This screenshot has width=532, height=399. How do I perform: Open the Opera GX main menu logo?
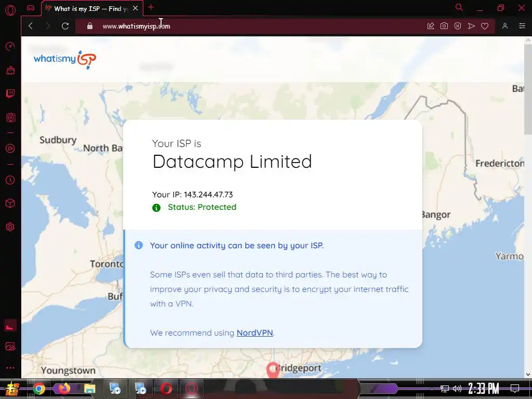pyautogui.click(x=10, y=10)
